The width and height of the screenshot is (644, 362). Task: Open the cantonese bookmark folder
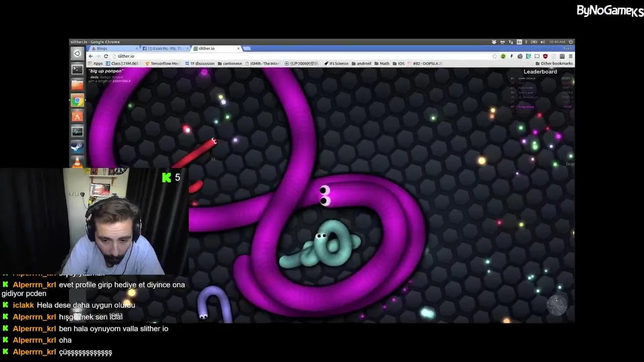click(x=230, y=63)
